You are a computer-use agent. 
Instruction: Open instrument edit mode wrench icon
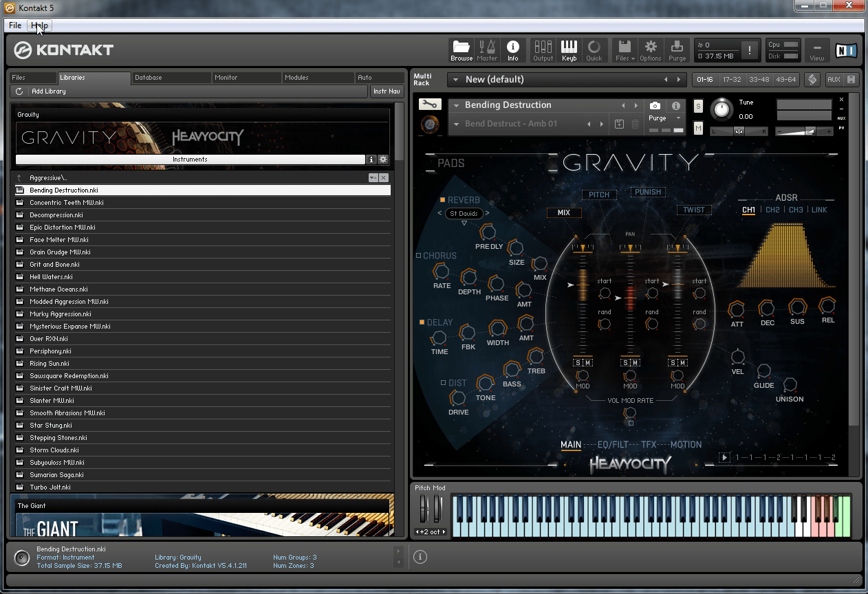pos(431,104)
